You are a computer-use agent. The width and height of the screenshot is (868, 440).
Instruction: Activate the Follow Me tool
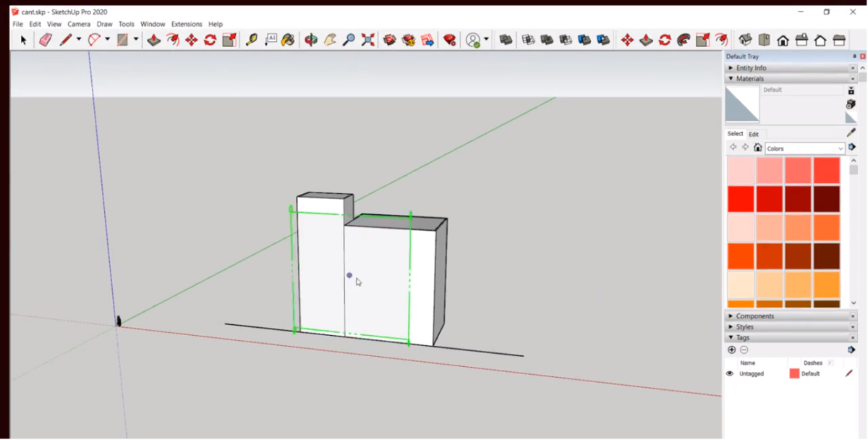coord(684,41)
